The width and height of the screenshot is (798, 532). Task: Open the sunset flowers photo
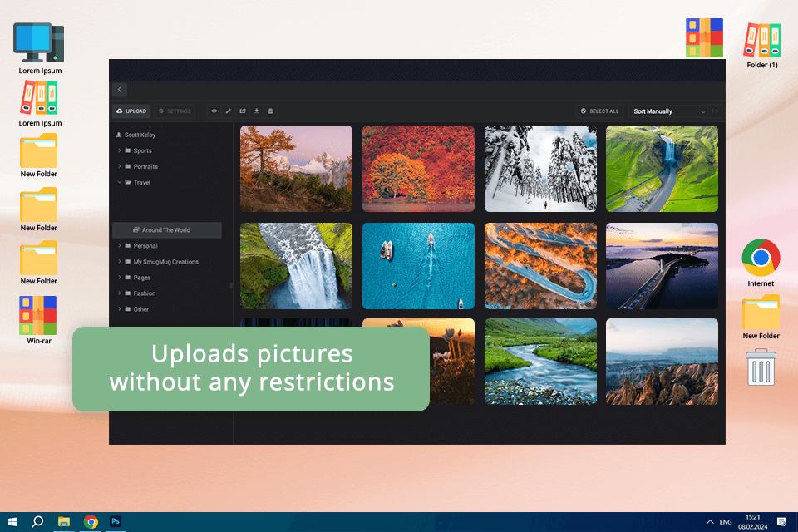[452, 362]
